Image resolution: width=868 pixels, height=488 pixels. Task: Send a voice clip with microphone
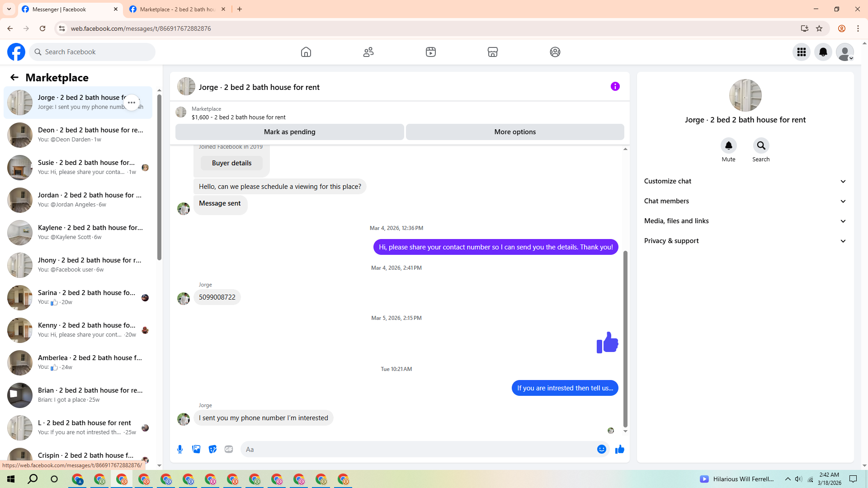tap(180, 449)
